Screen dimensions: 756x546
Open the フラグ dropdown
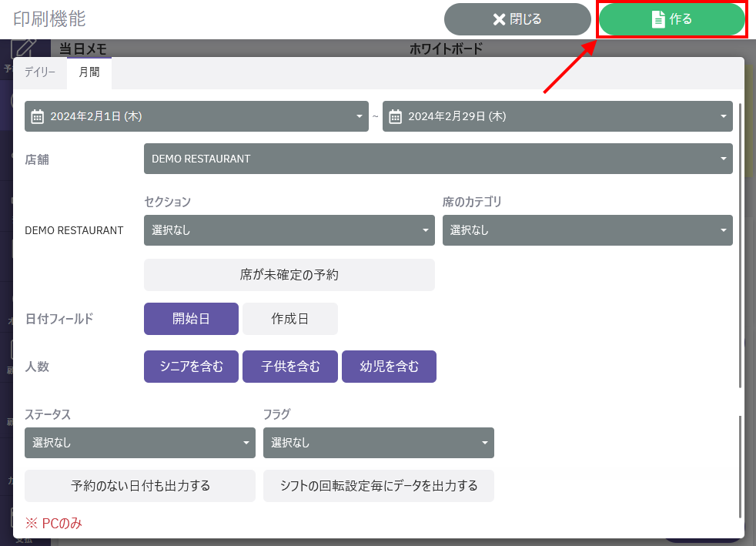click(x=378, y=443)
